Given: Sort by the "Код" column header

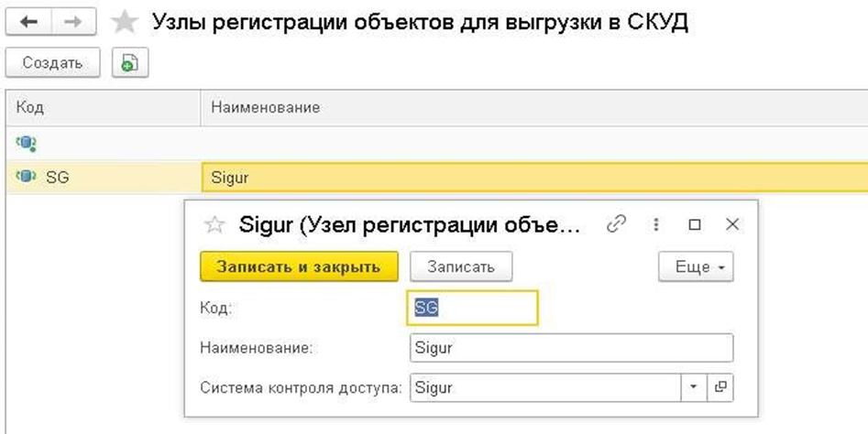Looking at the screenshot, I should [x=101, y=107].
